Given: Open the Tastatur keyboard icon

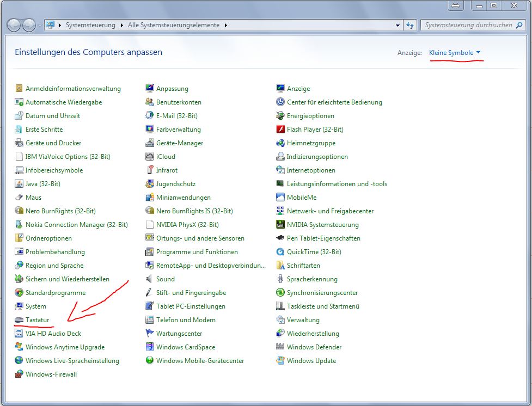Looking at the screenshot, I should click(19, 320).
